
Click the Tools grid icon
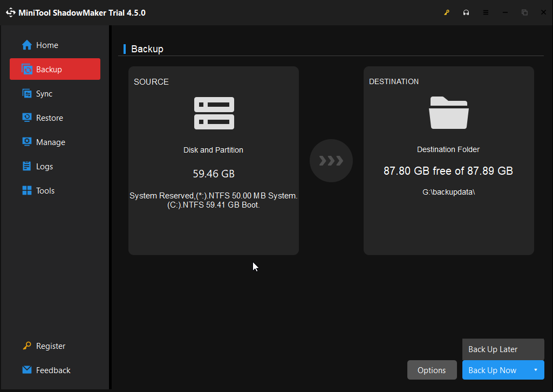[27, 191]
